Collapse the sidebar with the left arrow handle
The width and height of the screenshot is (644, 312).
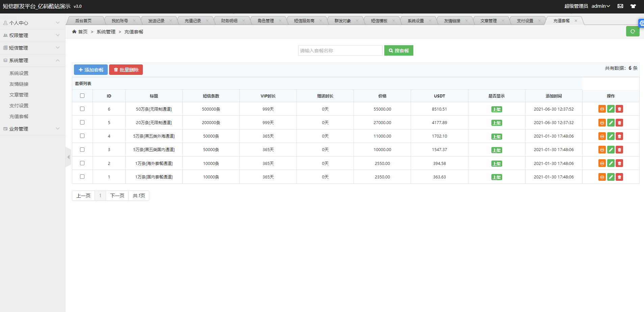click(x=68, y=157)
